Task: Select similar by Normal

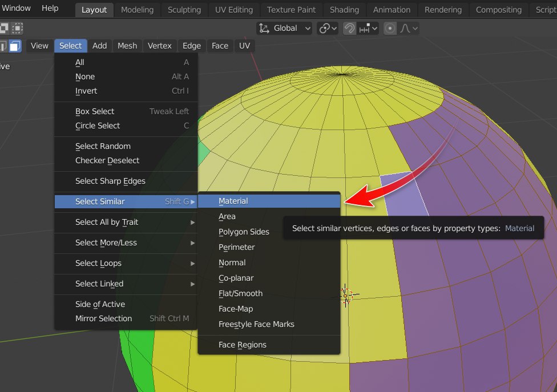Action: coord(269,262)
